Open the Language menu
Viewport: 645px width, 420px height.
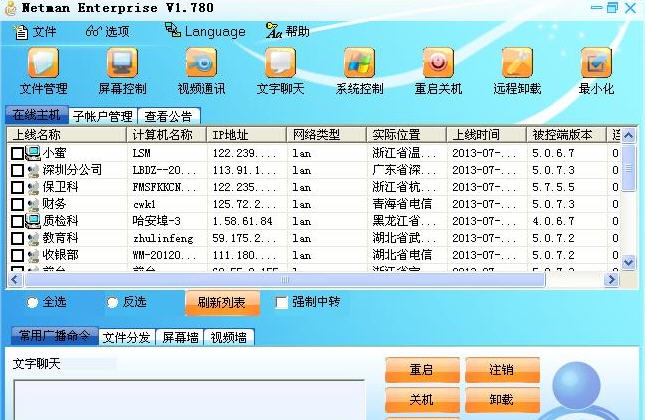tap(205, 31)
